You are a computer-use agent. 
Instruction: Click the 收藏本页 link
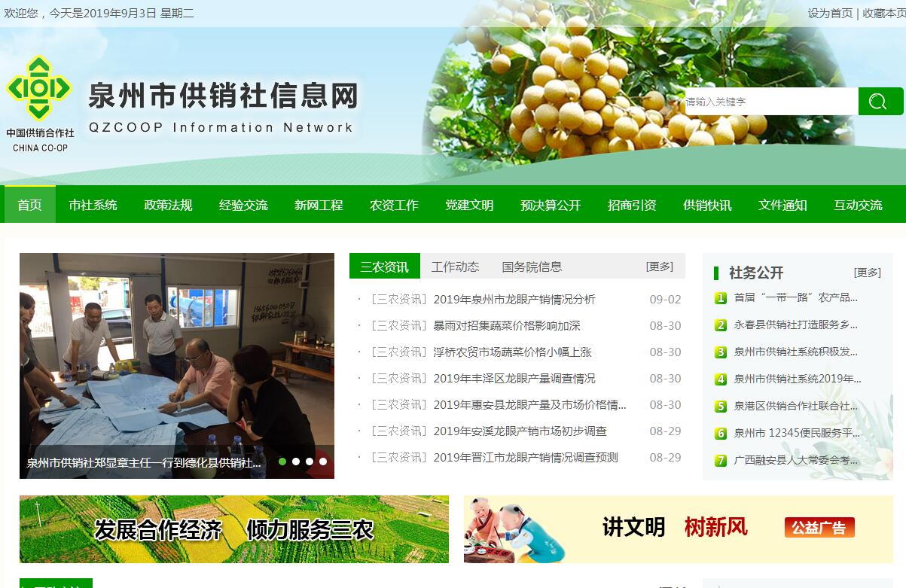(884, 13)
